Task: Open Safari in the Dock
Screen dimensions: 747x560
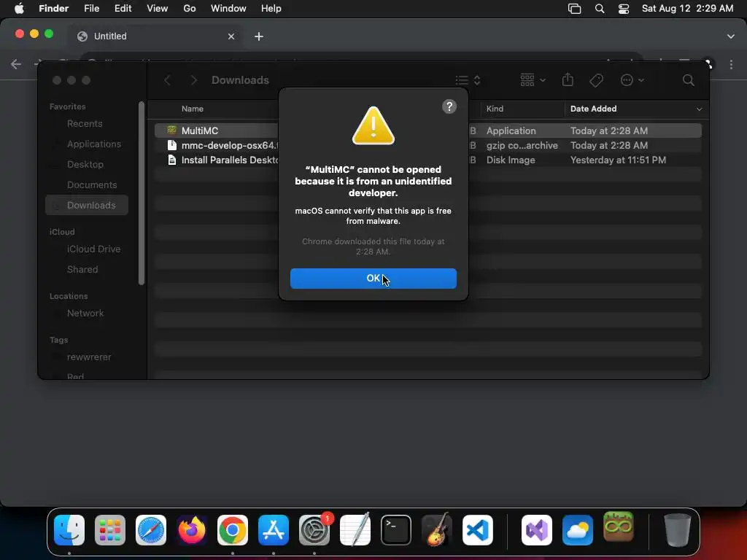Action: pyautogui.click(x=151, y=530)
